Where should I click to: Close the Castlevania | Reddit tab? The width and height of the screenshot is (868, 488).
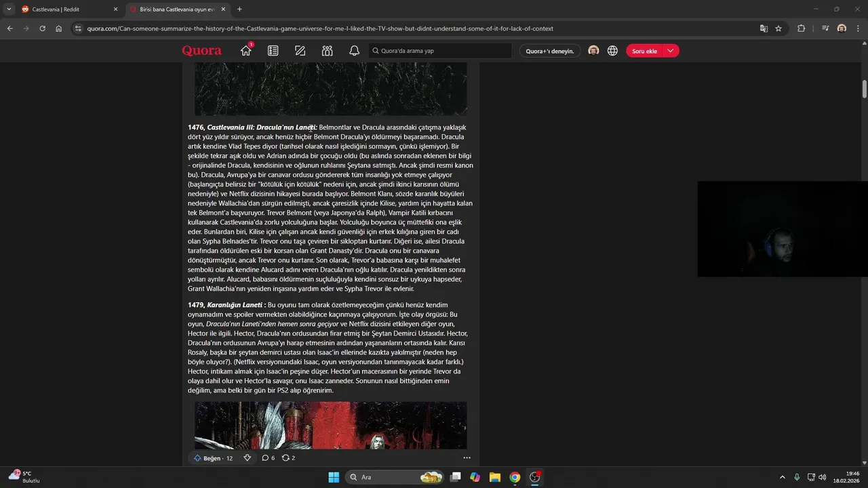pyautogui.click(x=115, y=9)
